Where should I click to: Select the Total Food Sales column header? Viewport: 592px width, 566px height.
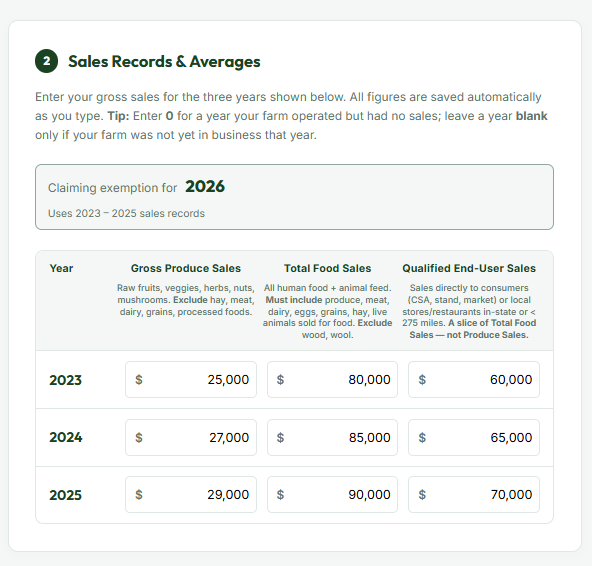click(328, 268)
